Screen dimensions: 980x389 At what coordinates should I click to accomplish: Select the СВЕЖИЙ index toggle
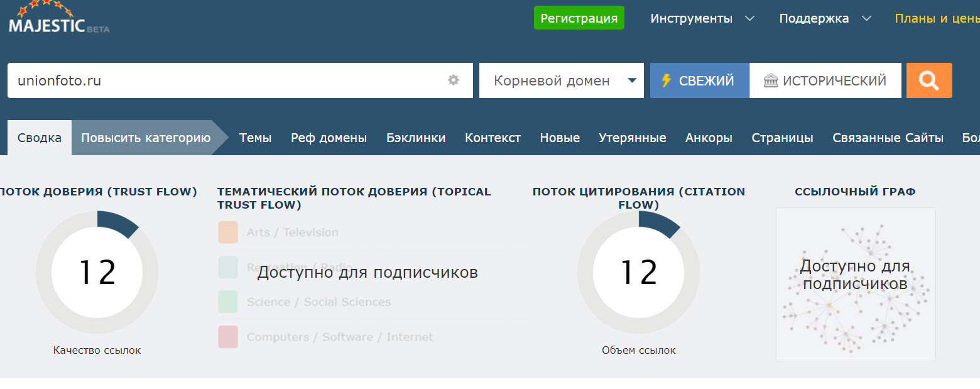point(700,80)
